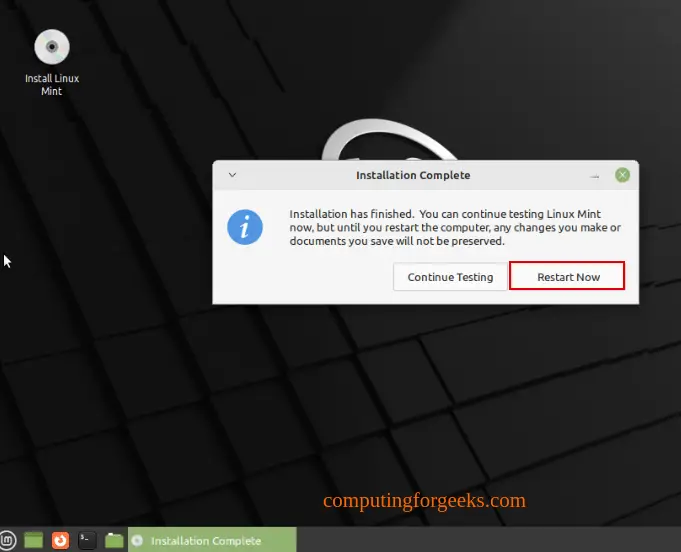Image resolution: width=681 pixels, height=552 pixels.
Task: Click the Installation Complete dialog title text
Action: pos(413,175)
